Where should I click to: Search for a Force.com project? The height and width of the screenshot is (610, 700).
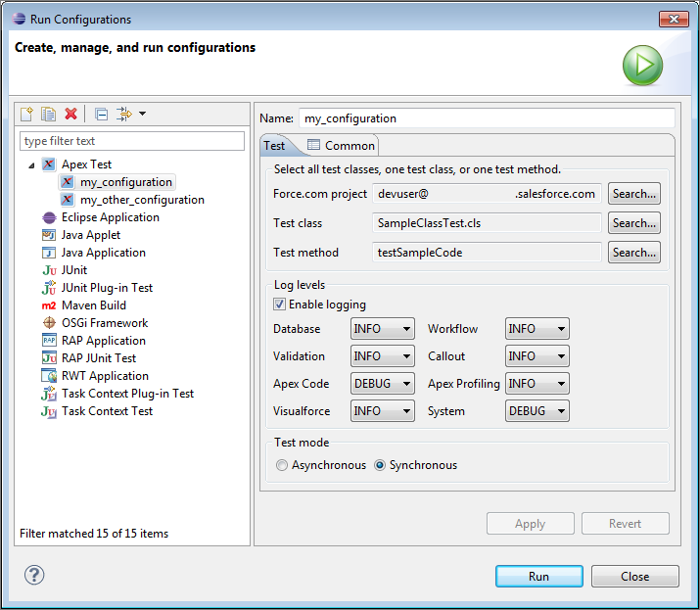pos(634,193)
